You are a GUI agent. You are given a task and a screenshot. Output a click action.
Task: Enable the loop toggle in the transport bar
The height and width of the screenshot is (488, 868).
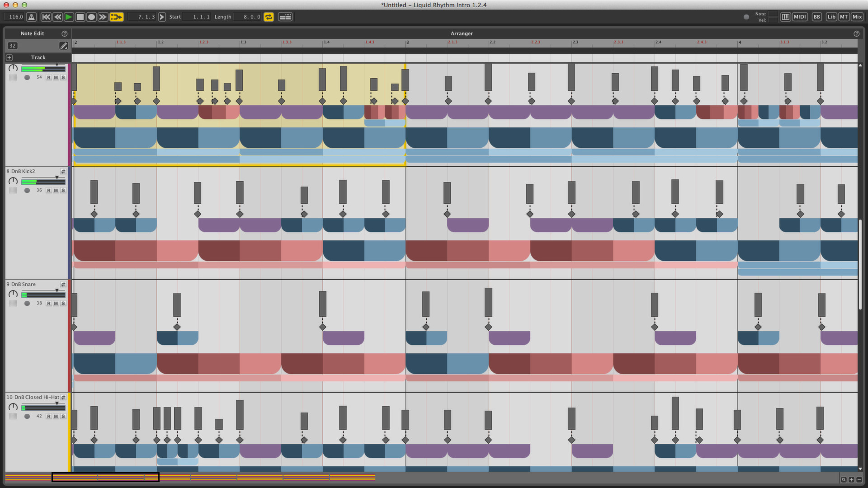tap(269, 17)
